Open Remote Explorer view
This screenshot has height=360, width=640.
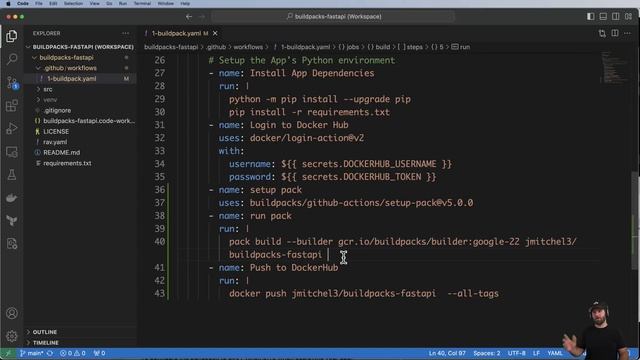tap(12, 152)
